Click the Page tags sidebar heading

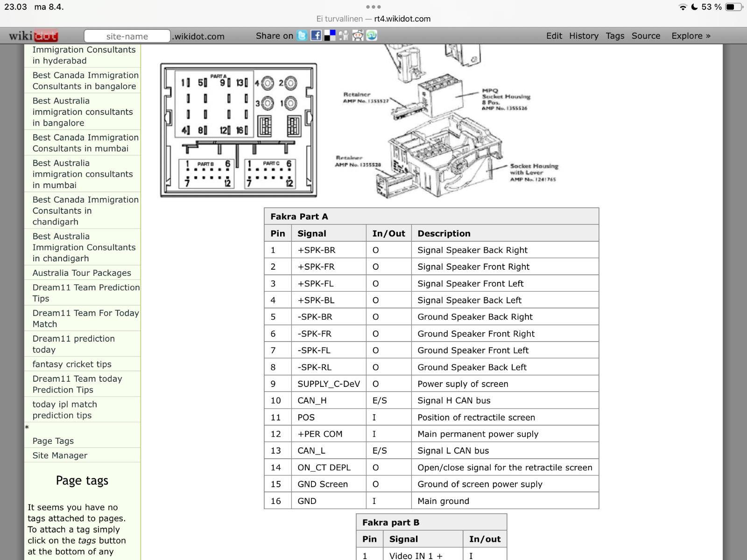click(x=82, y=481)
